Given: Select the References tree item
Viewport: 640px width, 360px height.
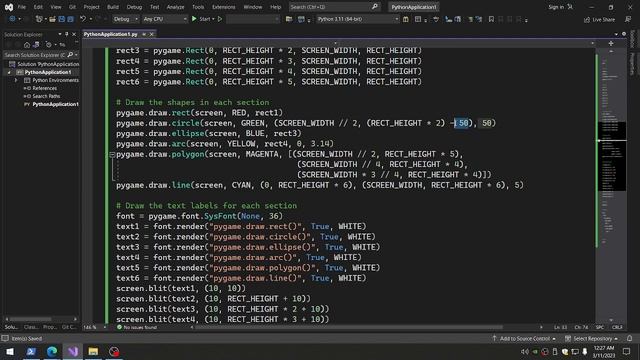Looking at the screenshot, I should [44, 88].
